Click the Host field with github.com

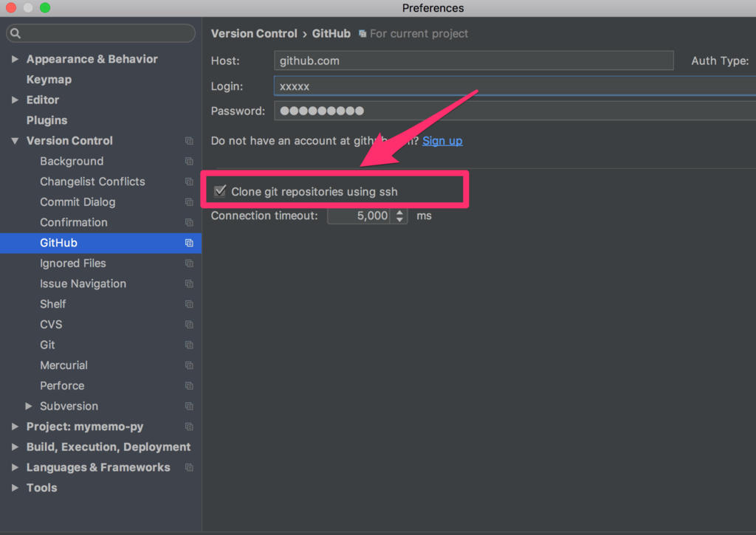click(474, 61)
